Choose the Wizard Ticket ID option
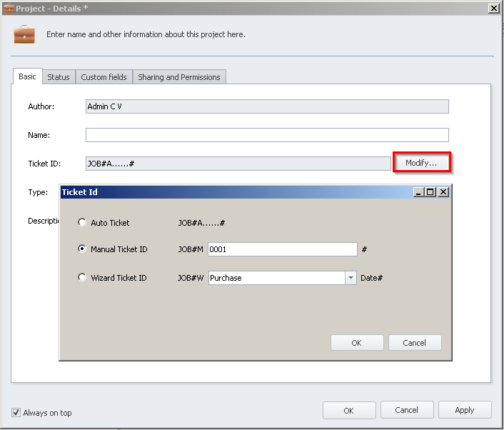 coord(82,277)
